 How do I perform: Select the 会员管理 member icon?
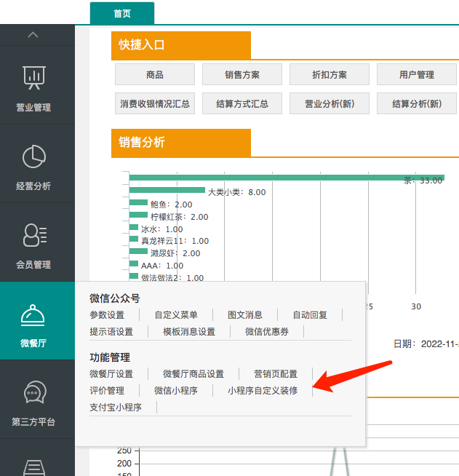33,234
